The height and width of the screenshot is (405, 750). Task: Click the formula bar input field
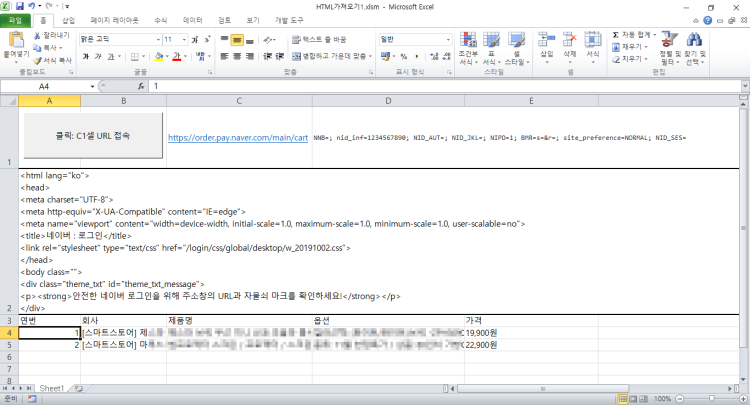tap(445, 87)
